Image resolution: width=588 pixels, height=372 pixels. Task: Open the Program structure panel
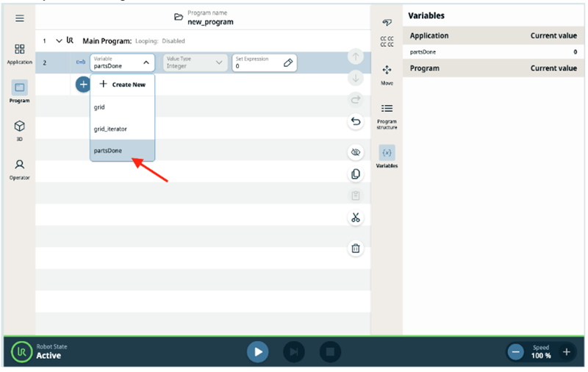[387, 115]
